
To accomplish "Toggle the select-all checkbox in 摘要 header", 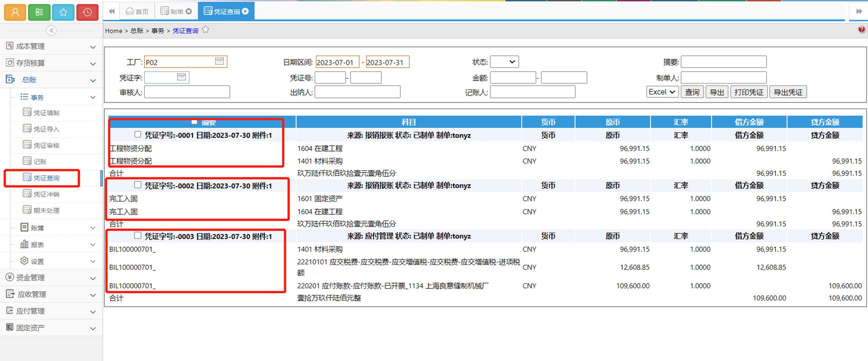I will coord(194,122).
